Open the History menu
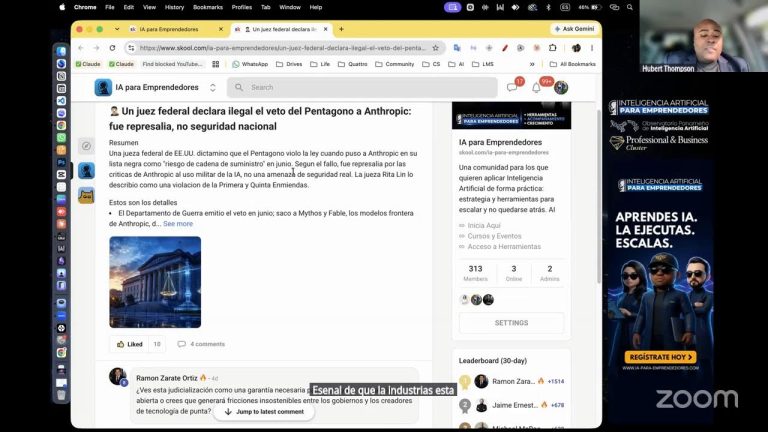 coord(174,7)
